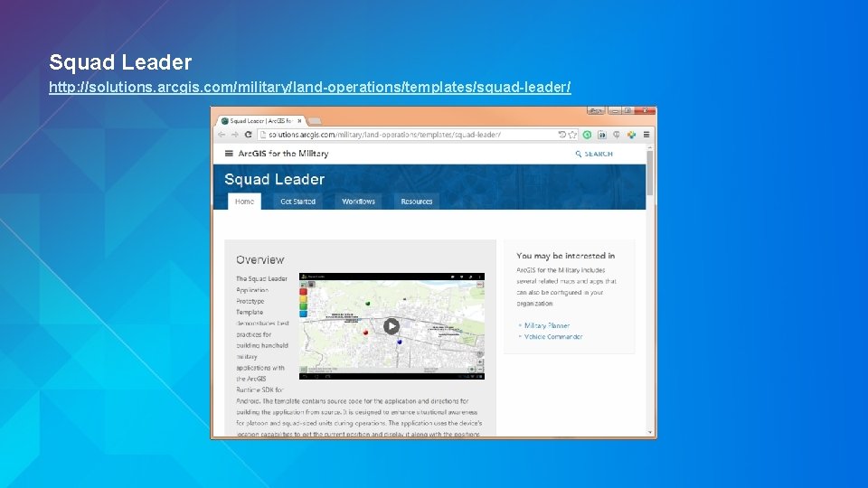
Task: Click the browser address bar
Action: click(x=419, y=135)
